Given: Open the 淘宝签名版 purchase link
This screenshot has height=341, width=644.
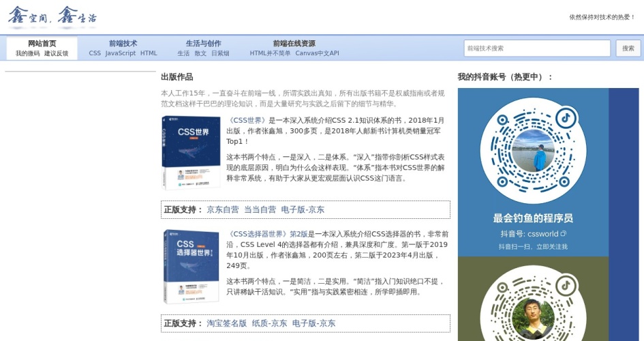Looking at the screenshot, I should [x=226, y=323].
